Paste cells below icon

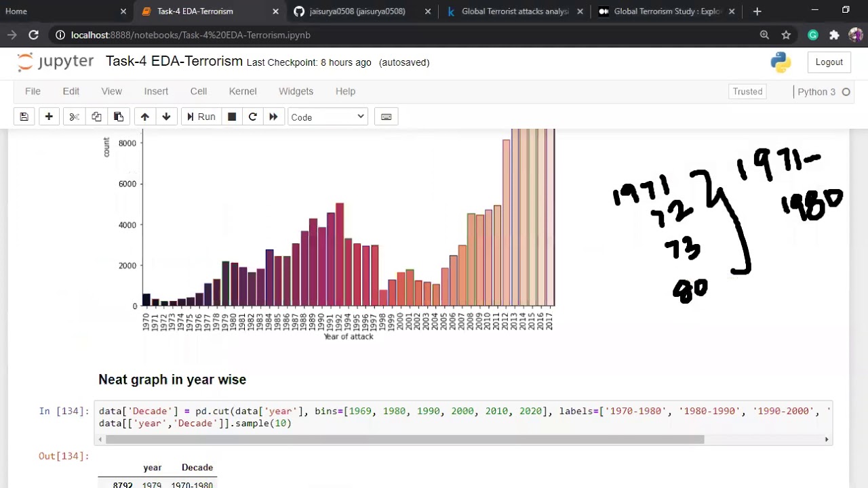coord(118,117)
